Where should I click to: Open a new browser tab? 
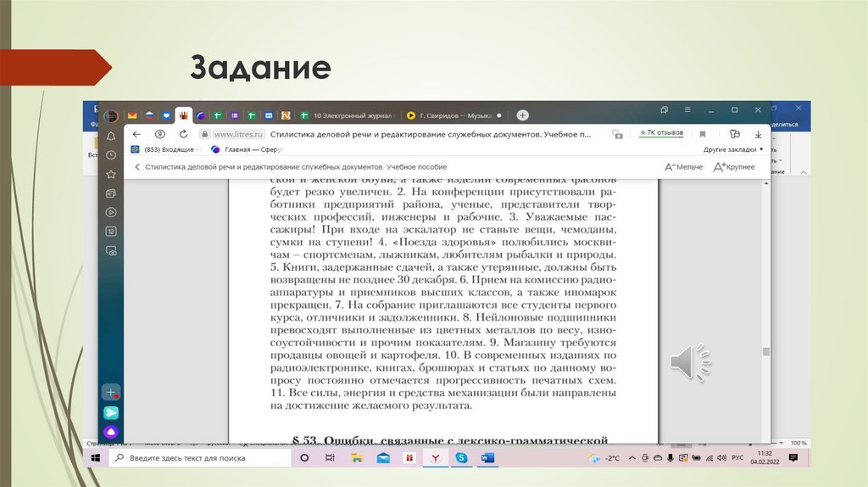(523, 115)
